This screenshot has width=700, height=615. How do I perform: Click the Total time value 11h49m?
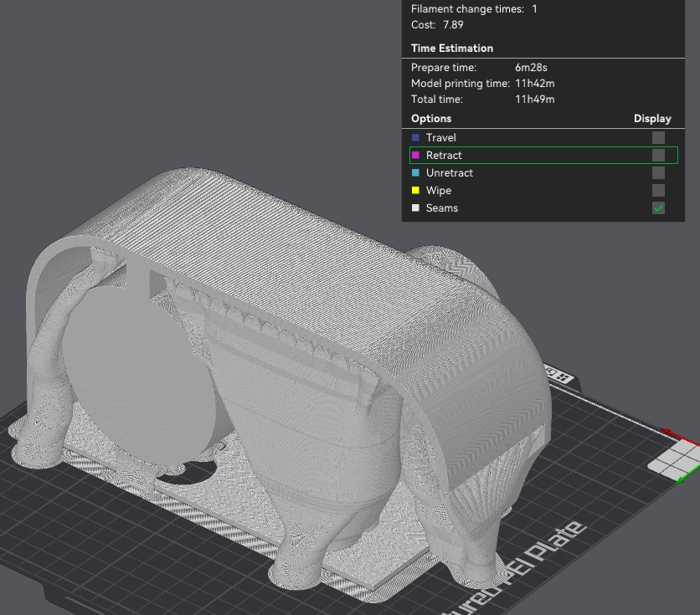pos(535,100)
